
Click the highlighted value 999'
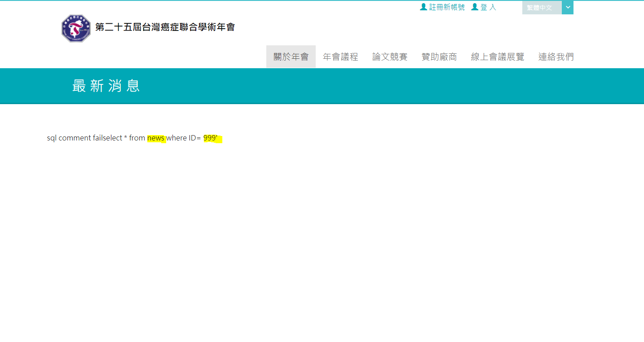click(x=211, y=138)
